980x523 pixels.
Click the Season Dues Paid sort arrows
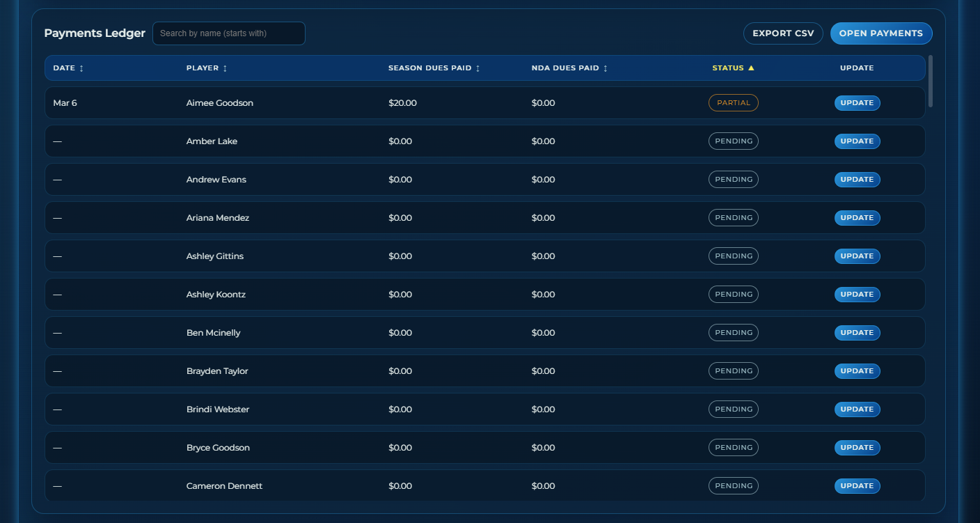[x=477, y=68]
